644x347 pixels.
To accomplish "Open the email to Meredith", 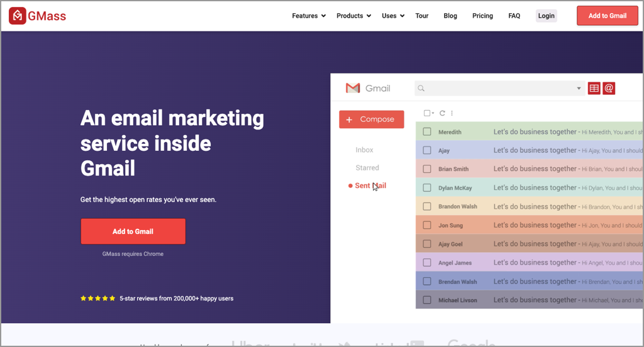I will click(x=530, y=131).
